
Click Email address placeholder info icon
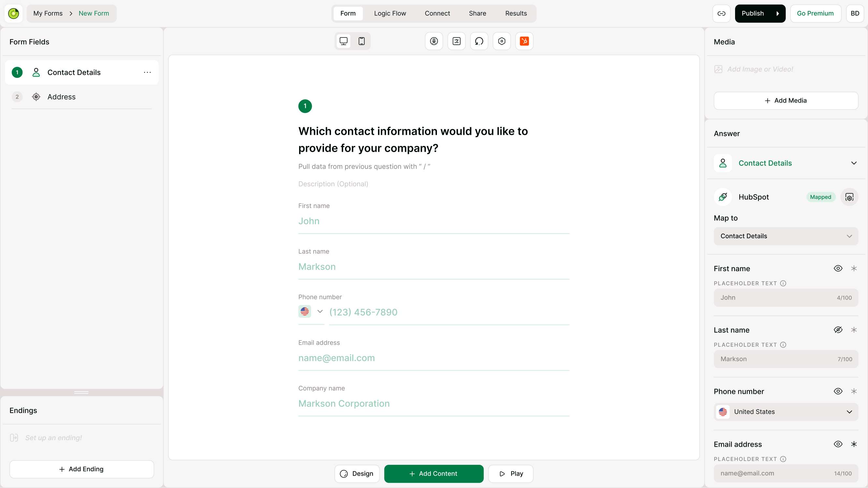[x=783, y=459]
